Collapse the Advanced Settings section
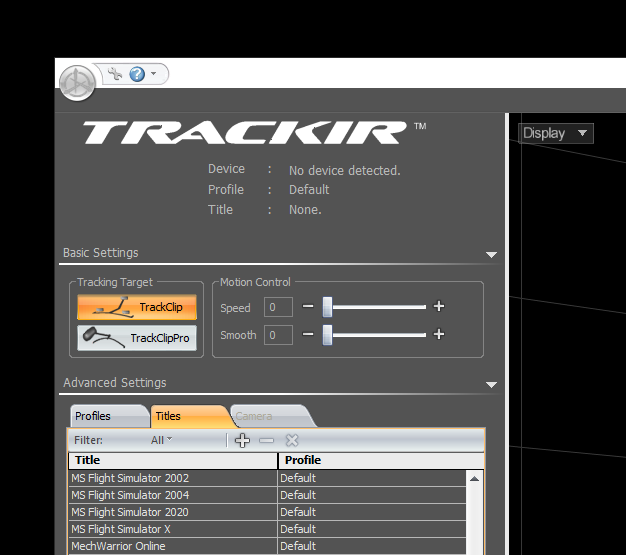Viewport: 626px width, 555px height. (491, 384)
